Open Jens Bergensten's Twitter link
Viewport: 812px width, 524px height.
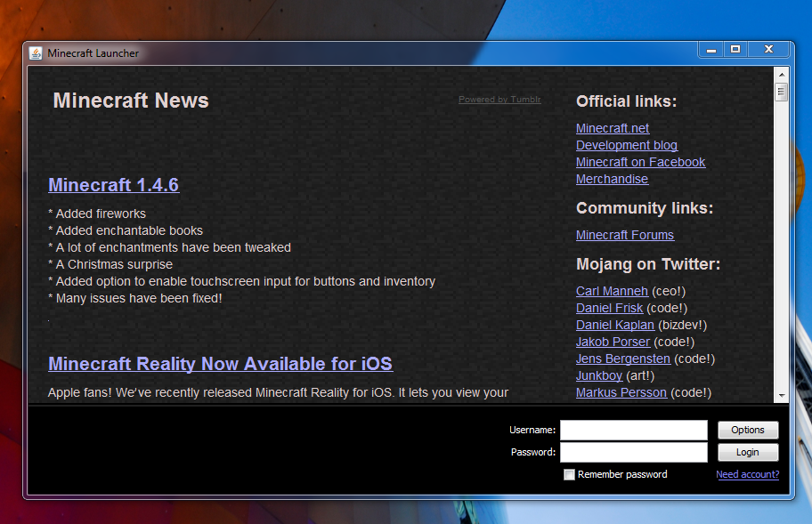coord(623,359)
